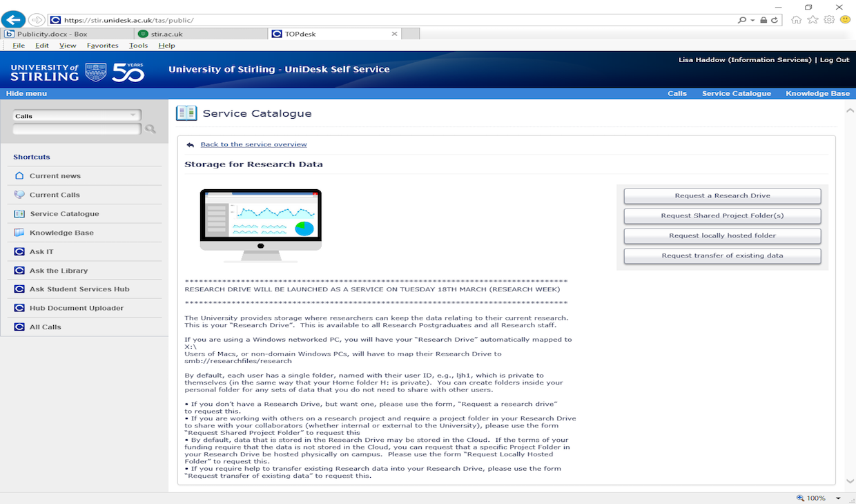
Task: Expand the address bar search dropdown arrow
Action: pyautogui.click(x=752, y=21)
